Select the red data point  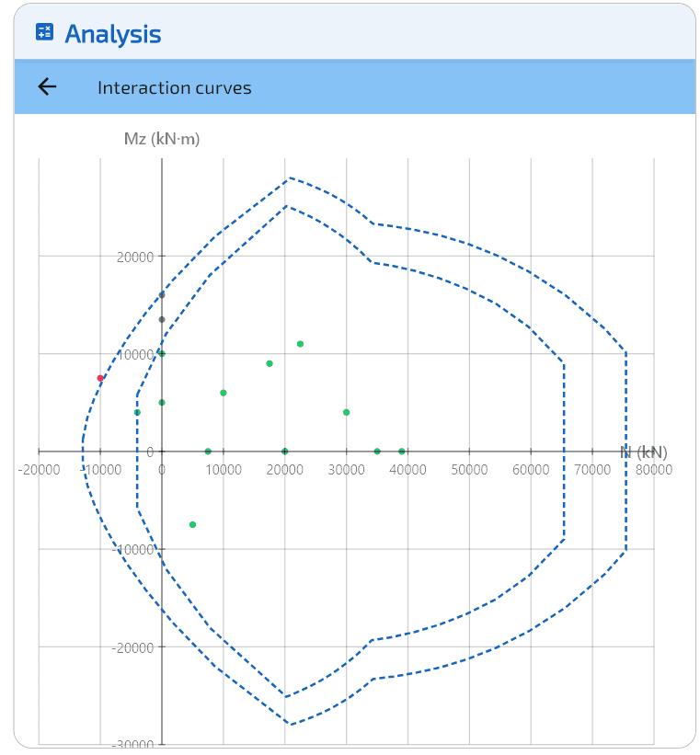pos(100,378)
